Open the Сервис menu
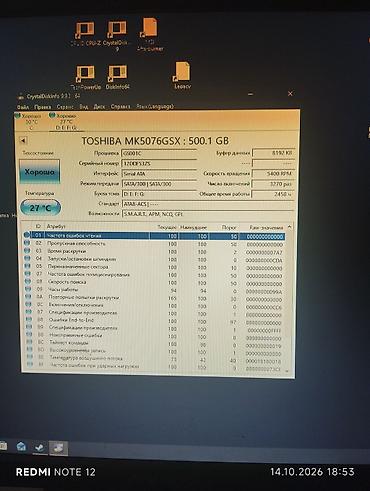Image resolution: width=370 pixels, height=491 pixels. (65, 107)
